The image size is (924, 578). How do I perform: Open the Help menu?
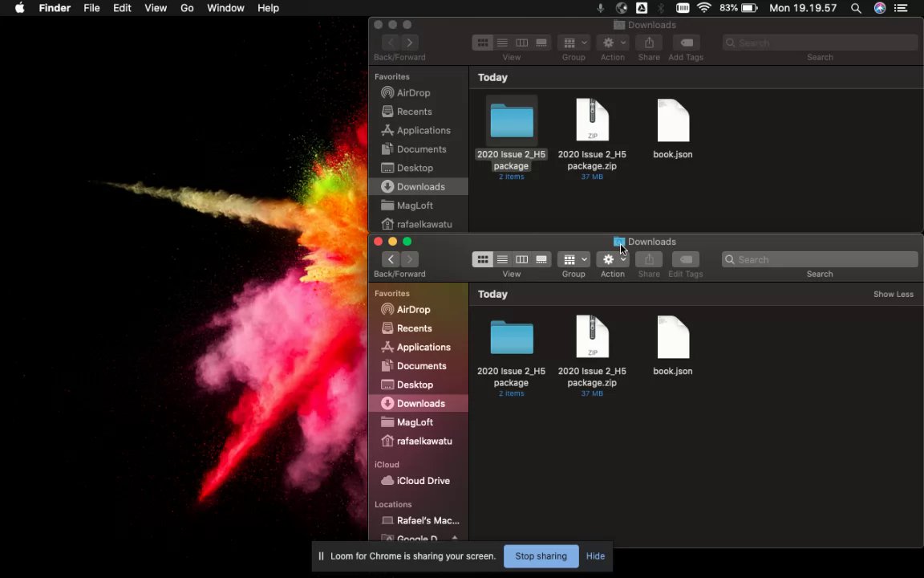click(x=268, y=8)
